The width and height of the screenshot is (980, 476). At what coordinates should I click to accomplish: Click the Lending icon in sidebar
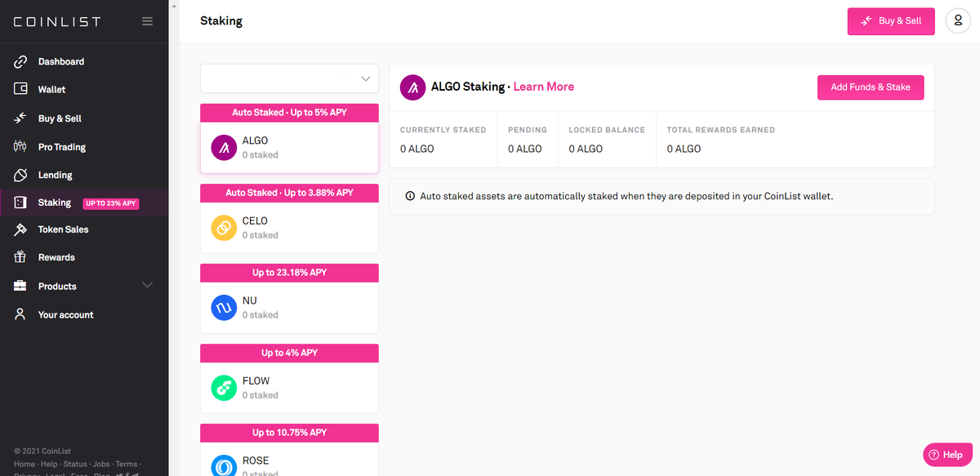[x=20, y=175]
